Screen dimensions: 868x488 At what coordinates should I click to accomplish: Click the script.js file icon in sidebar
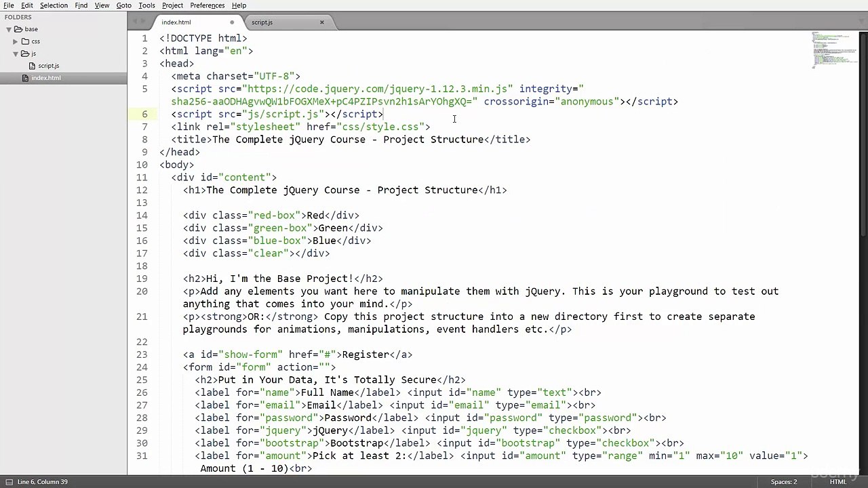tap(32, 66)
